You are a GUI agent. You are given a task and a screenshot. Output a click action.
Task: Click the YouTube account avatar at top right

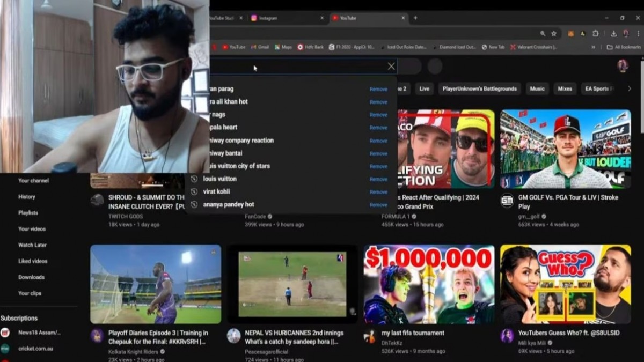(622, 66)
